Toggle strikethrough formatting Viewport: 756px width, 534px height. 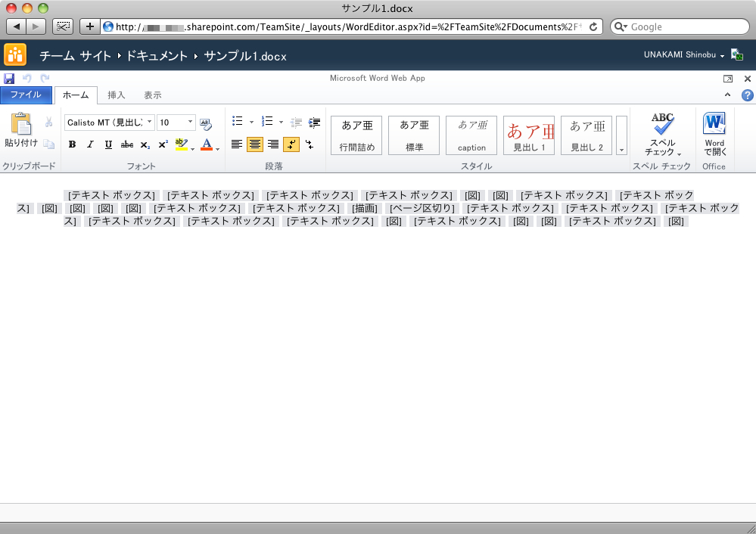tap(127, 144)
